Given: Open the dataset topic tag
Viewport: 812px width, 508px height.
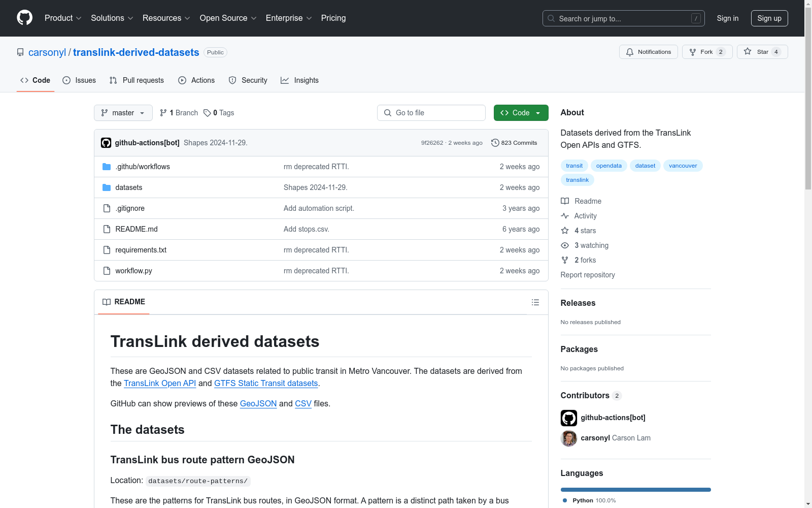Looking at the screenshot, I should [x=645, y=166].
